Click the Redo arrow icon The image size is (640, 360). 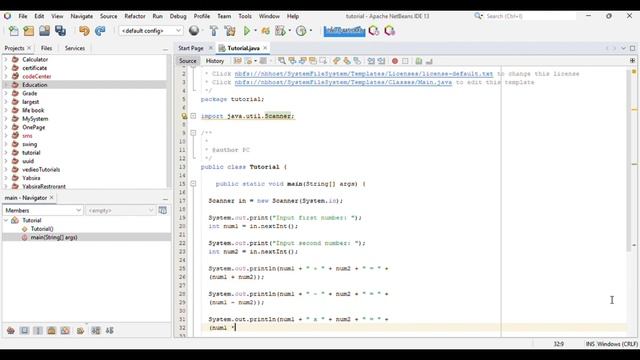click(100, 31)
